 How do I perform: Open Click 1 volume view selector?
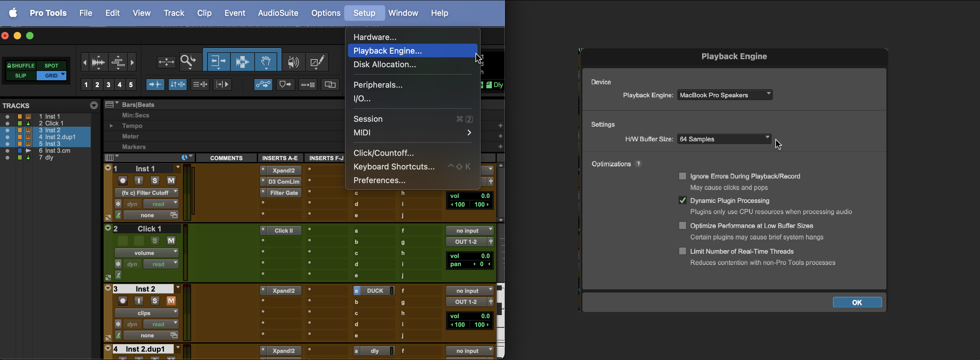146,253
